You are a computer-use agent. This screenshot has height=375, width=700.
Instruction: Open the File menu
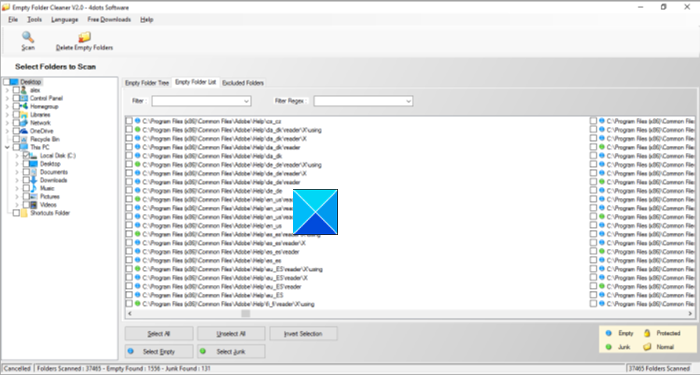click(x=13, y=20)
